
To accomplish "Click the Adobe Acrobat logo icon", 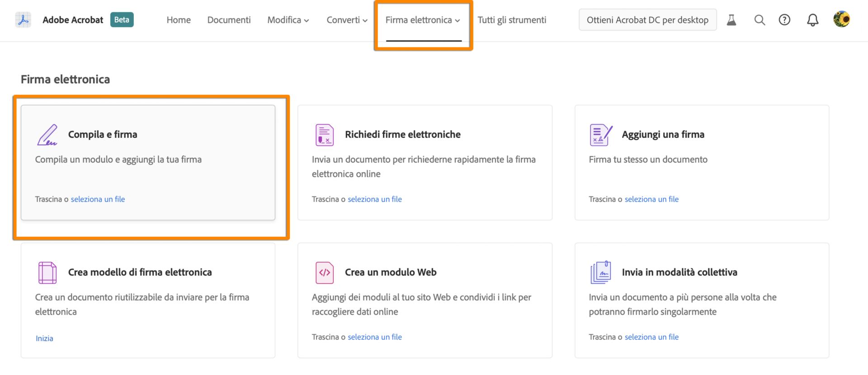I will pos(23,20).
